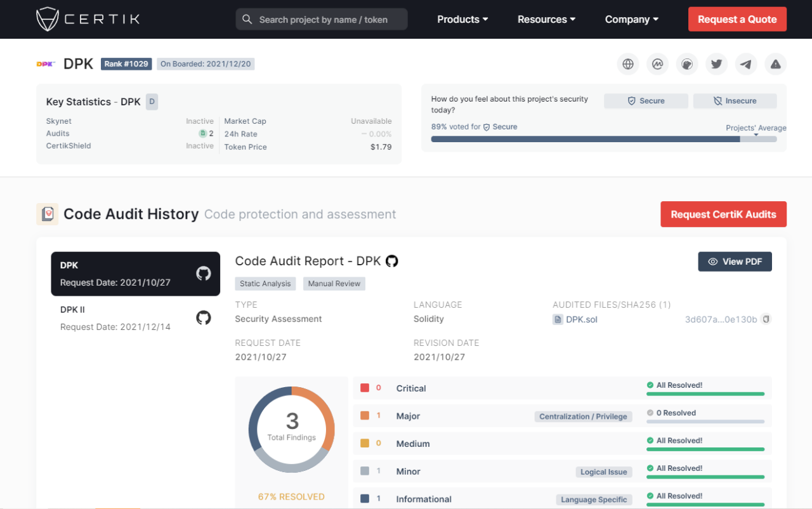
Task: Vote Insecure for this project
Action: (735, 101)
